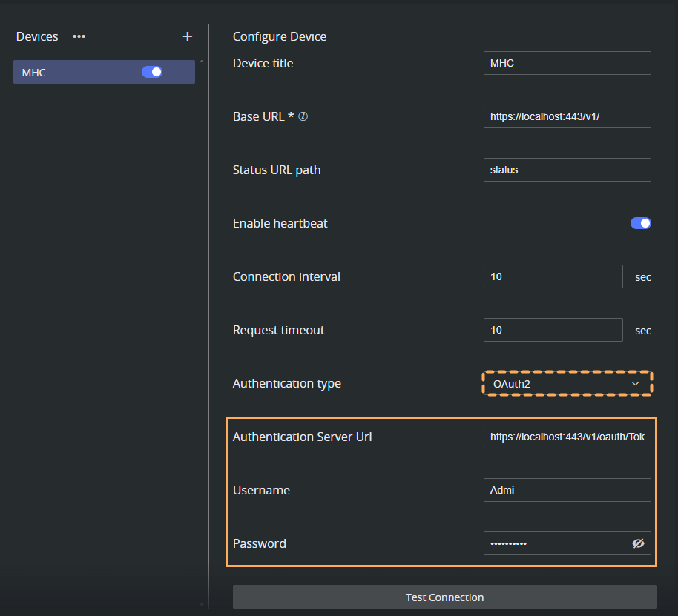The height and width of the screenshot is (616, 678).
Task: Reveal password with the eye icon
Action: (638, 543)
